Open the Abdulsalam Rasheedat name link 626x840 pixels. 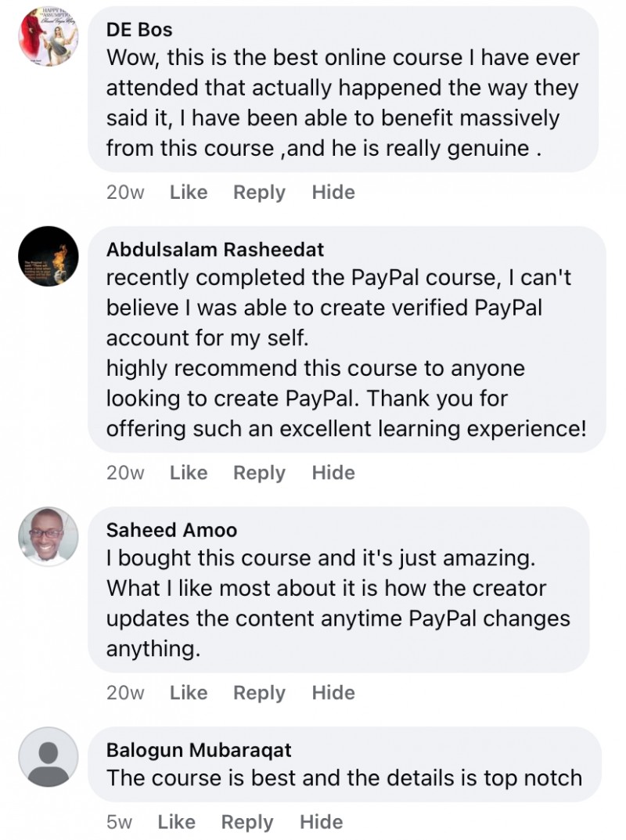(x=214, y=250)
